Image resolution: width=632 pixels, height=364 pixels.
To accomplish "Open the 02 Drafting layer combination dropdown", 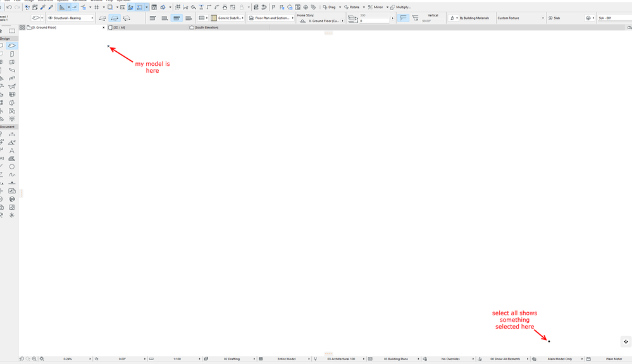I will (230, 359).
